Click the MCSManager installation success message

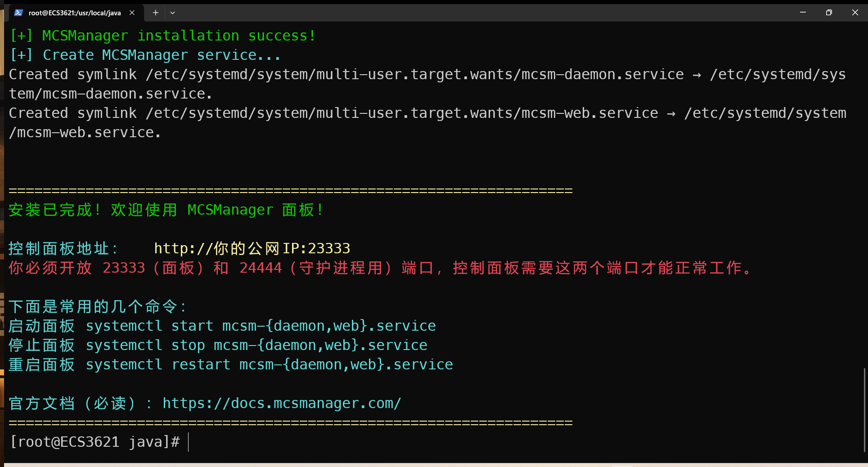coord(163,36)
